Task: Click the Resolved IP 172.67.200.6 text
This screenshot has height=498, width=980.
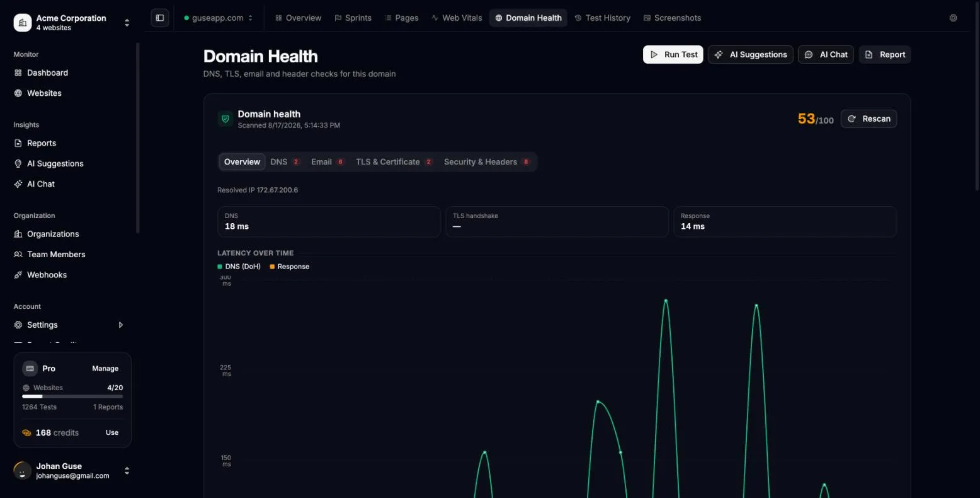Action: click(258, 190)
